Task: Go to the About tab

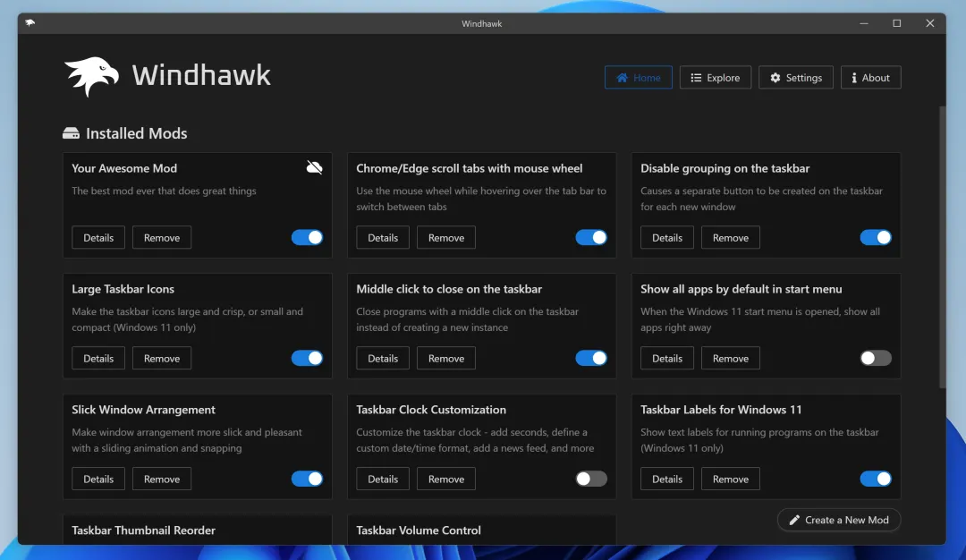Action: point(870,78)
